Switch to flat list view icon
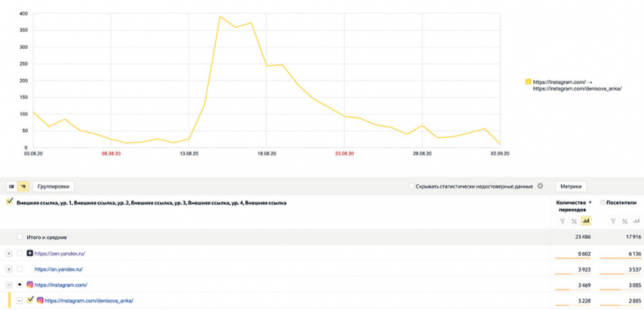Viewport: 644px width, 310px height. click(x=11, y=186)
